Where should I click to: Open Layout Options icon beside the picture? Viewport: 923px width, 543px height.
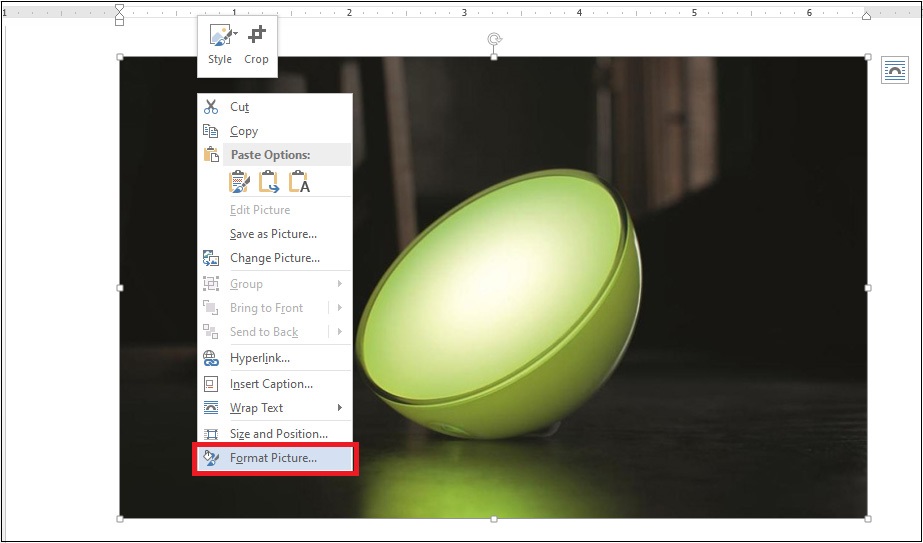(893, 70)
